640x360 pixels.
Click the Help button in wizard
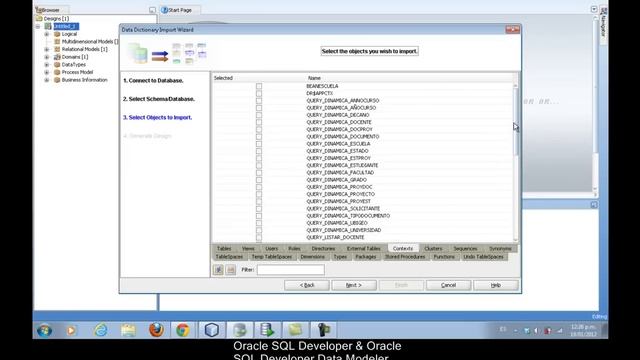(496, 285)
